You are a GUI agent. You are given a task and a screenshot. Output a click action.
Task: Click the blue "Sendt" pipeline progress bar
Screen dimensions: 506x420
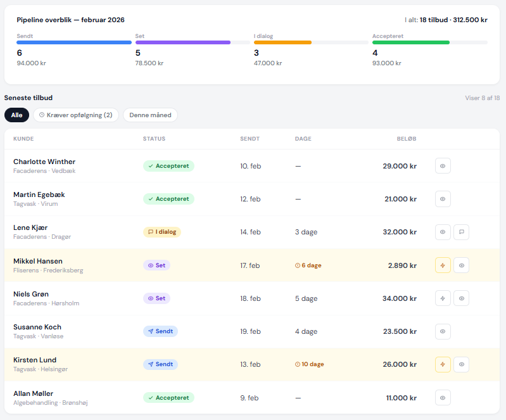(74, 42)
